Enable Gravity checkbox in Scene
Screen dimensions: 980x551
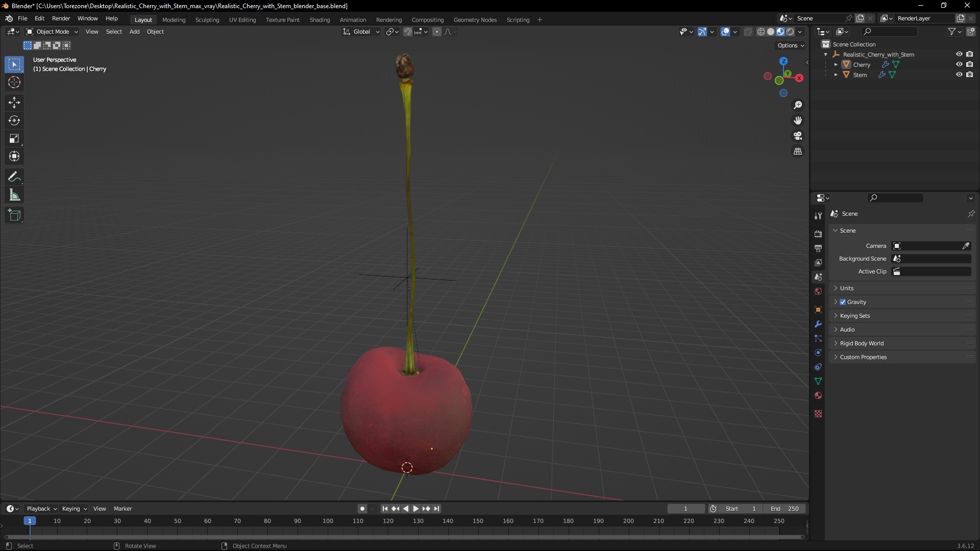tap(842, 302)
